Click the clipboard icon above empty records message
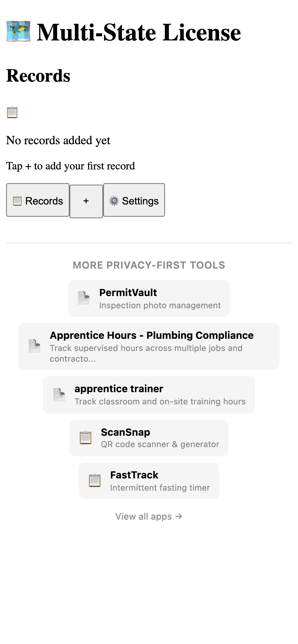This screenshot has width=298, height=644. pos(12,112)
